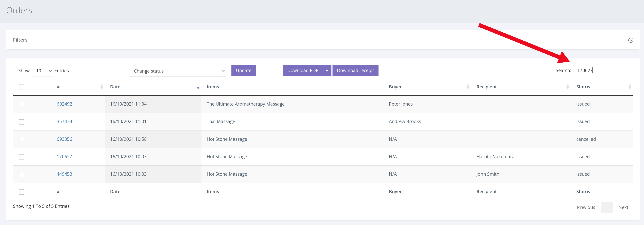Select order 449453 checkbox
This screenshot has width=644, height=225.
tap(22, 174)
